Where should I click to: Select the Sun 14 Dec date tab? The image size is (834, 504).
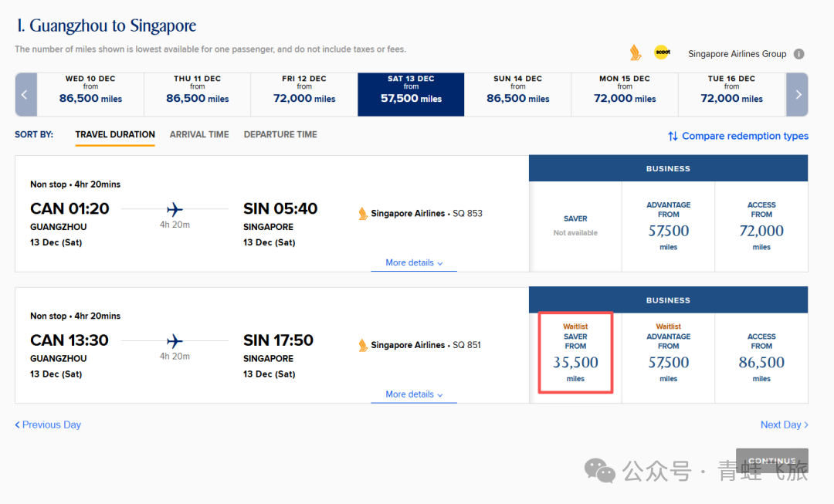point(517,94)
